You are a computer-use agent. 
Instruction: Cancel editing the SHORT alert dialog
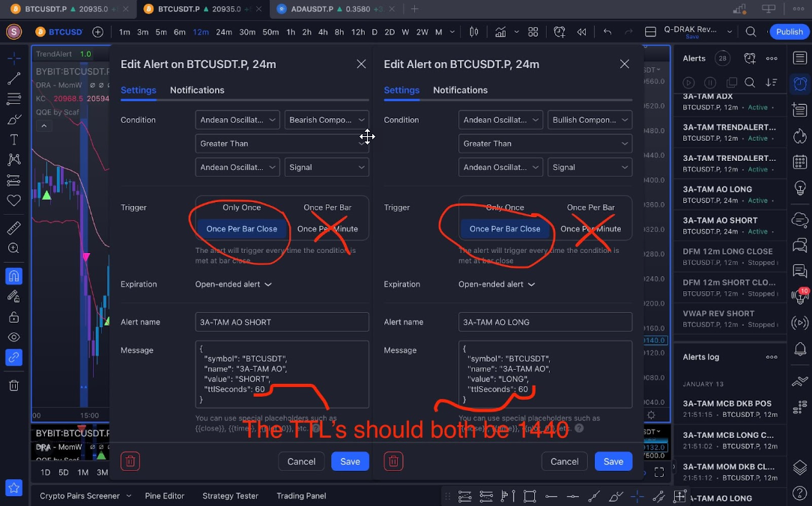(301, 462)
